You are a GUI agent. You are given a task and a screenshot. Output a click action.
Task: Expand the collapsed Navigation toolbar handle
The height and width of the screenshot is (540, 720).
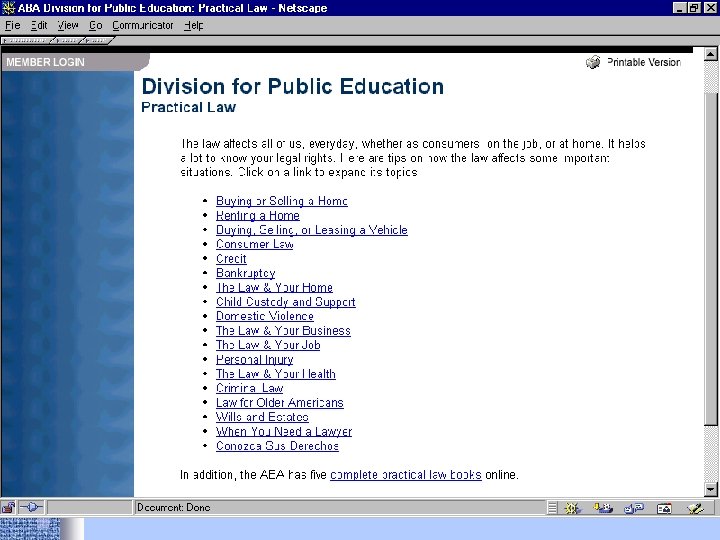pos(27,41)
